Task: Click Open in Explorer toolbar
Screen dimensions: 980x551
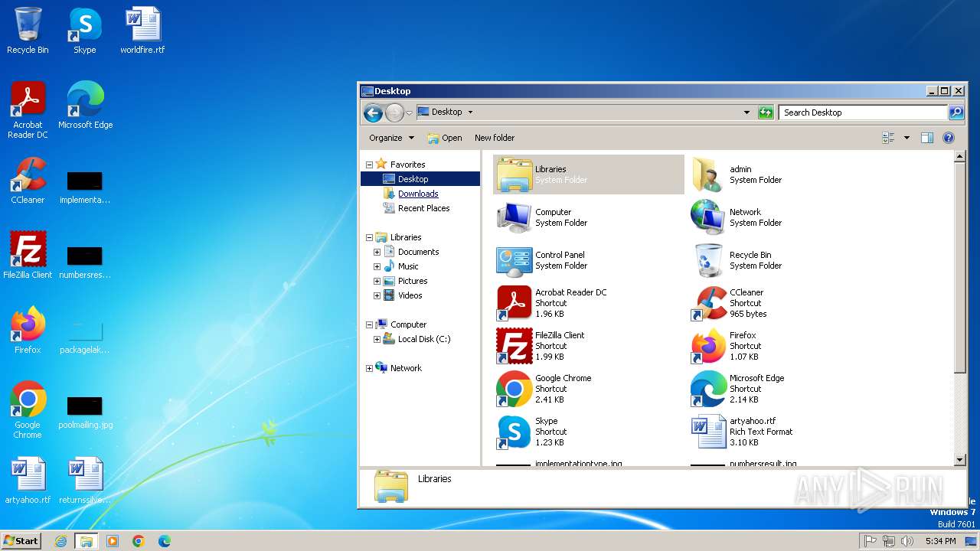Action: [x=445, y=138]
